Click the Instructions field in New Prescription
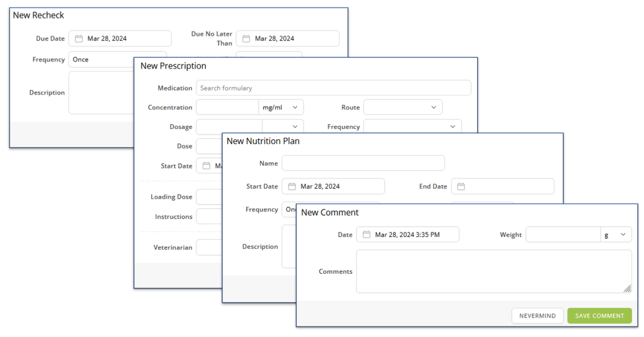This screenshot has height=337, width=644. pos(209,217)
